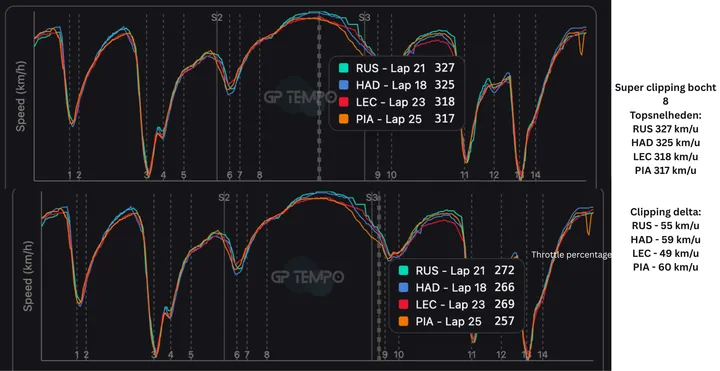Click the upper chart's Speed (km/h) axis label

(21, 96)
